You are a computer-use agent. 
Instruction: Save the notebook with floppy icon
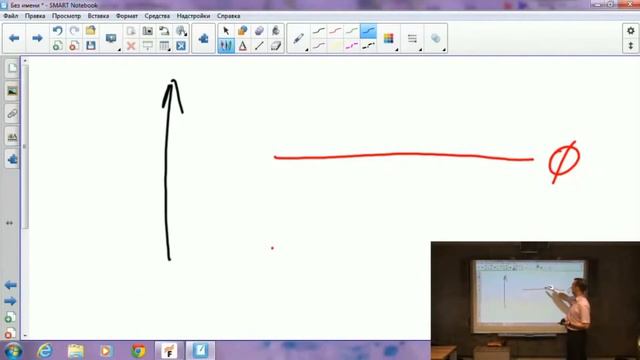[x=91, y=45]
